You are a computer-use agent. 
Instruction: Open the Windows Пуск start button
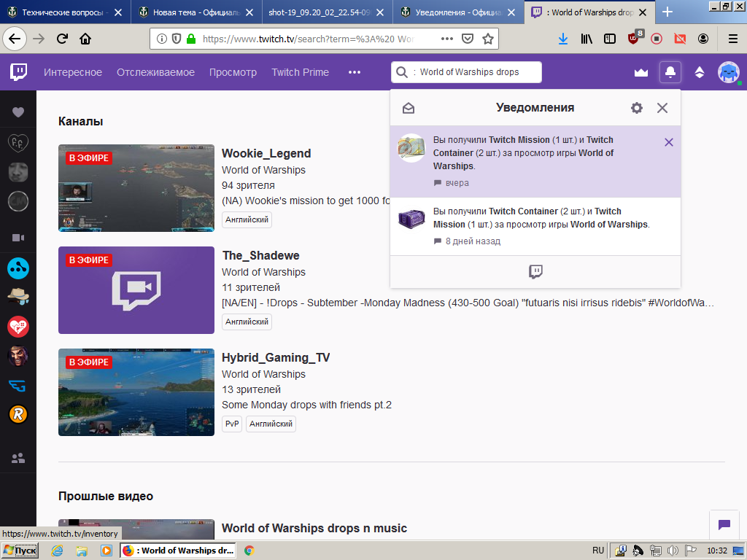tap(20, 551)
